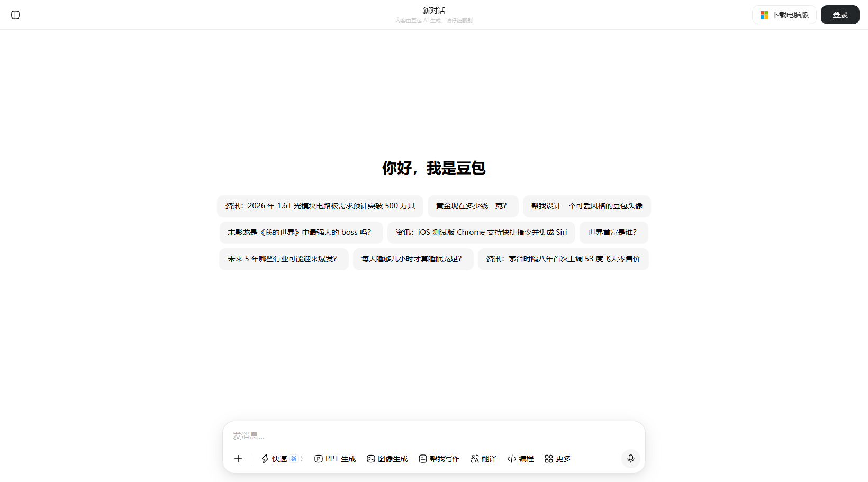Select 编程 tool
Image resolution: width=868 pixels, height=482 pixels.
521,459
